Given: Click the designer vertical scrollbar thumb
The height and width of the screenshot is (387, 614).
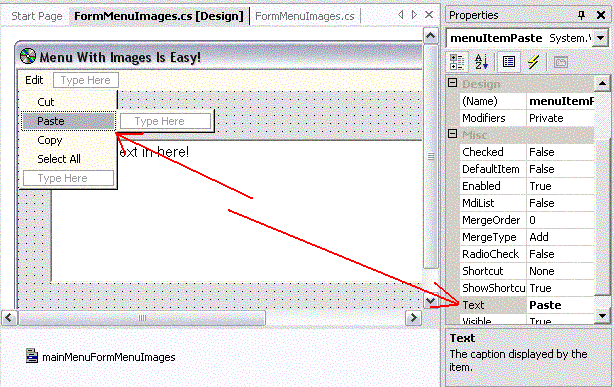Looking at the screenshot, I should pyautogui.click(x=431, y=156).
